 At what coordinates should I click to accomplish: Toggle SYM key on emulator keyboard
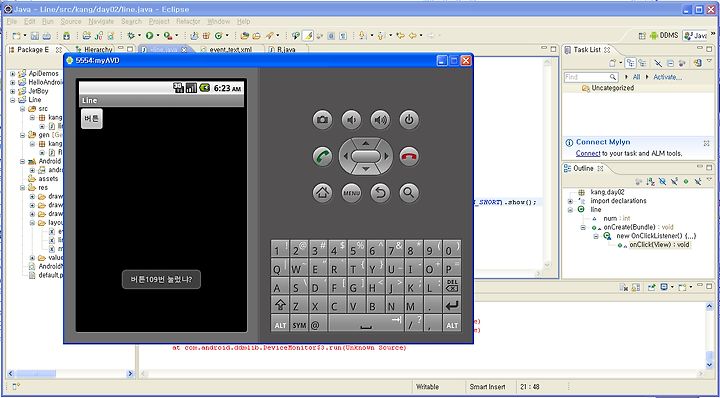click(299, 324)
